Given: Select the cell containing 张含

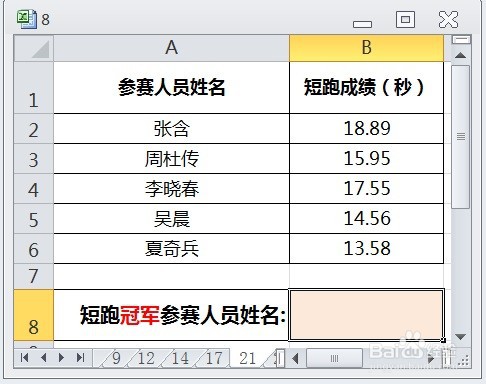Looking at the screenshot, I should point(171,129).
